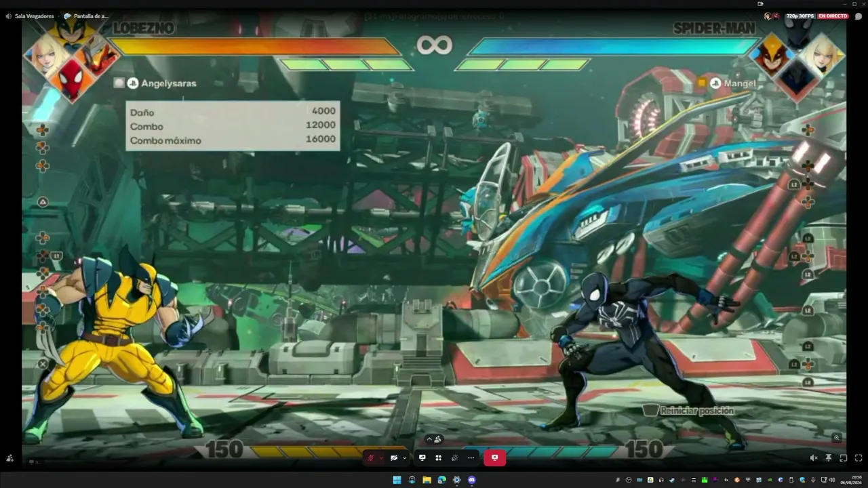Click the right 150 super meter number
This screenshot has height=488, width=868.
(644, 449)
